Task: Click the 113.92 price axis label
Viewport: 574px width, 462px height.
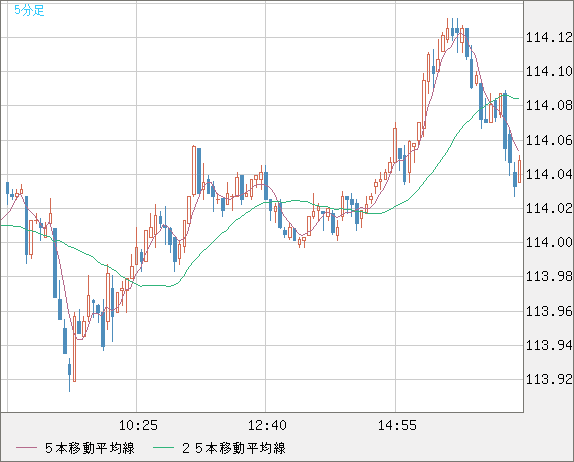Action: (x=549, y=379)
